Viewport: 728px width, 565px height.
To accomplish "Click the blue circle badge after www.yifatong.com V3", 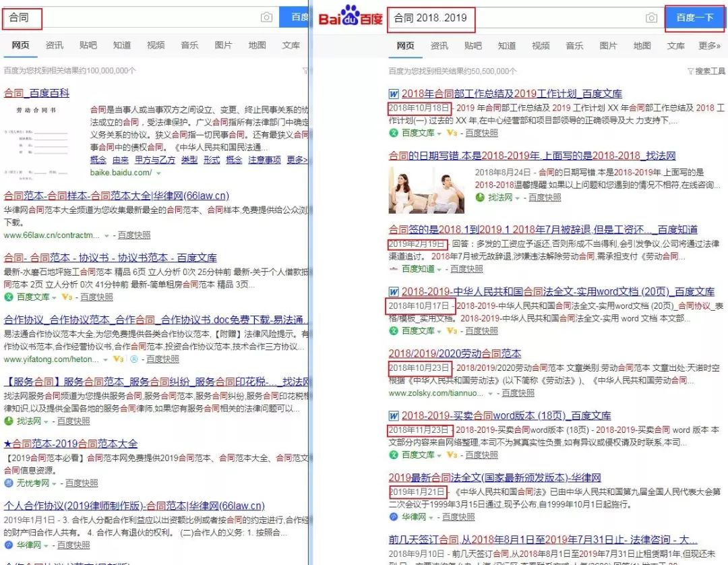I will coord(134,359).
